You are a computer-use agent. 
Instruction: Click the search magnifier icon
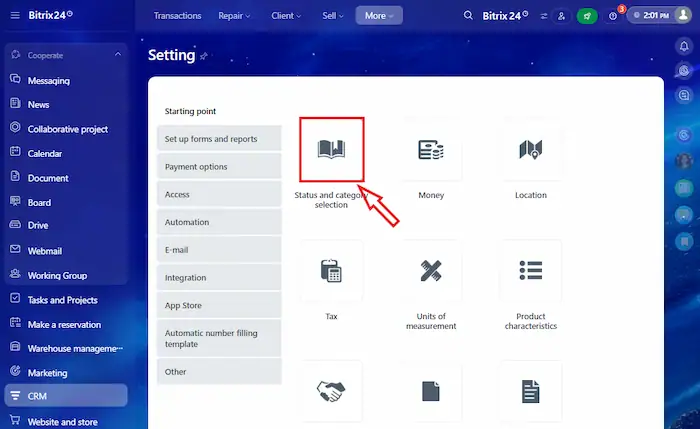468,16
